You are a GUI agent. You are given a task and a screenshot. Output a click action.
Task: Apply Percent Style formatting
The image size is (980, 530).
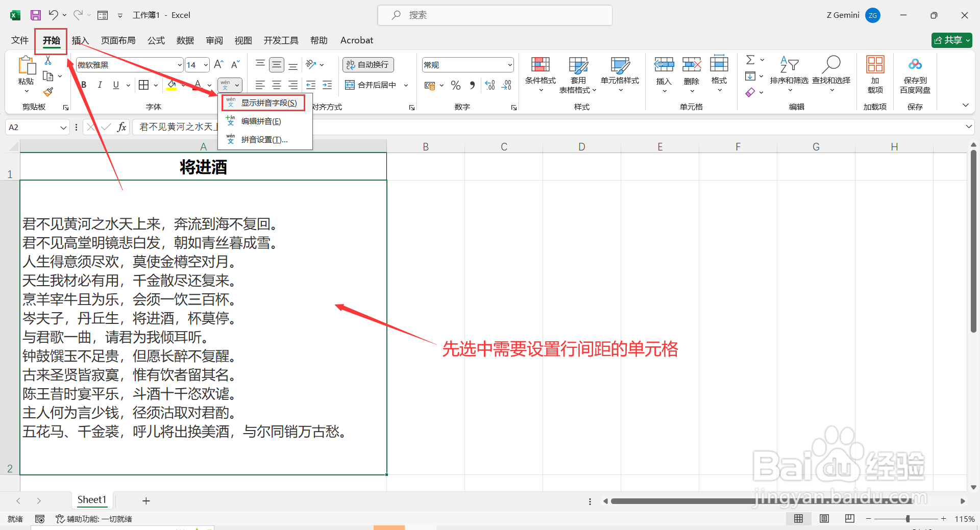point(456,85)
